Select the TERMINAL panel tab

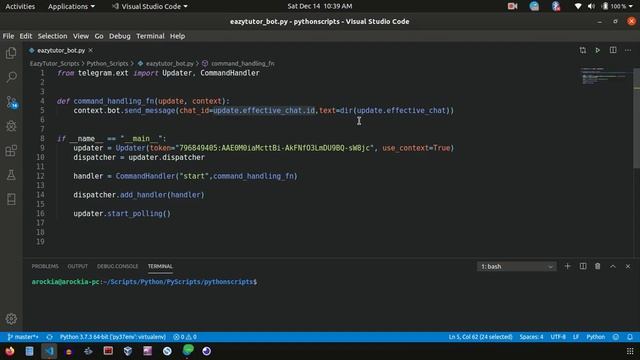[x=160, y=266]
